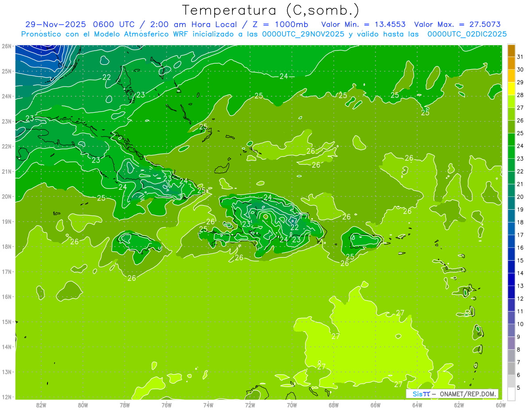Click the "17N" latitude axis label

pos(7,272)
